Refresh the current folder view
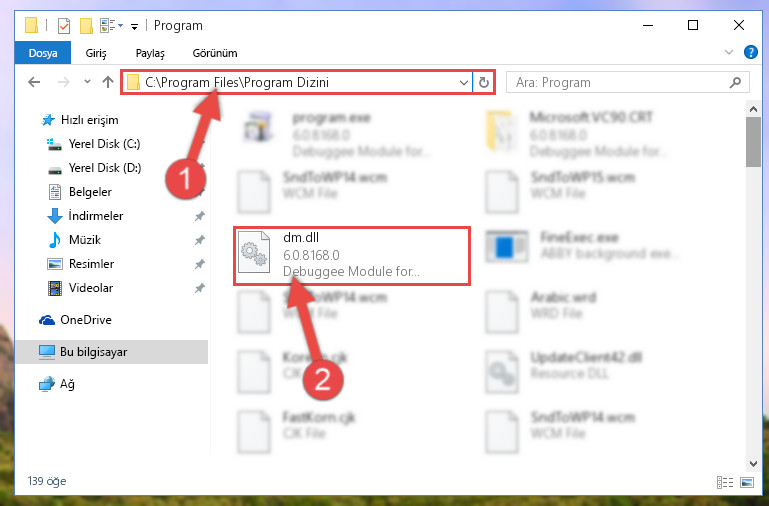769x506 pixels. coord(484,82)
